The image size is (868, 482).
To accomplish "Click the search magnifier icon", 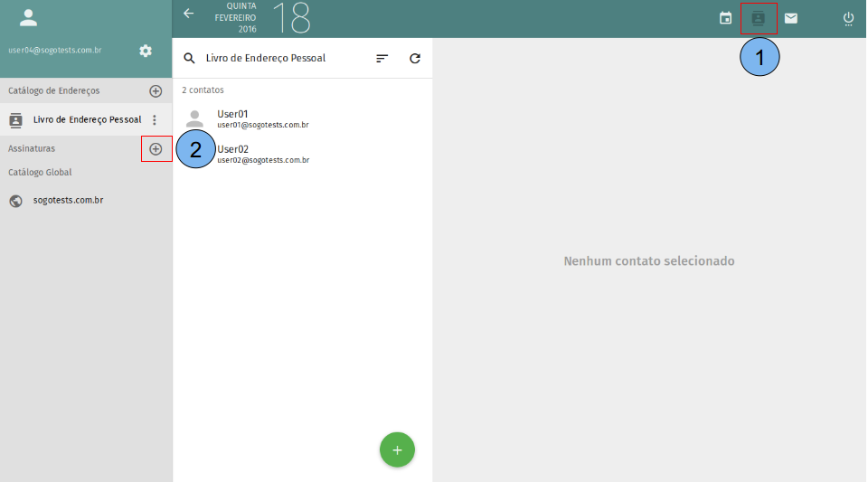I will coord(189,58).
